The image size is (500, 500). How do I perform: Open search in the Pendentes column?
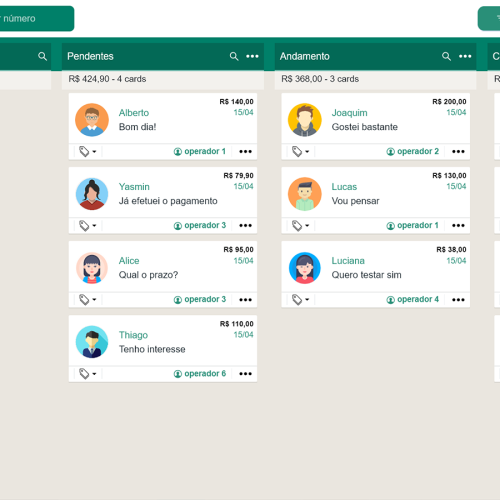tap(234, 56)
